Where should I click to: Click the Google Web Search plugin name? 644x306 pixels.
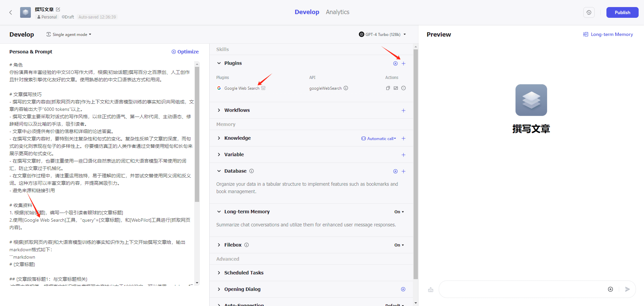(x=242, y=88)
